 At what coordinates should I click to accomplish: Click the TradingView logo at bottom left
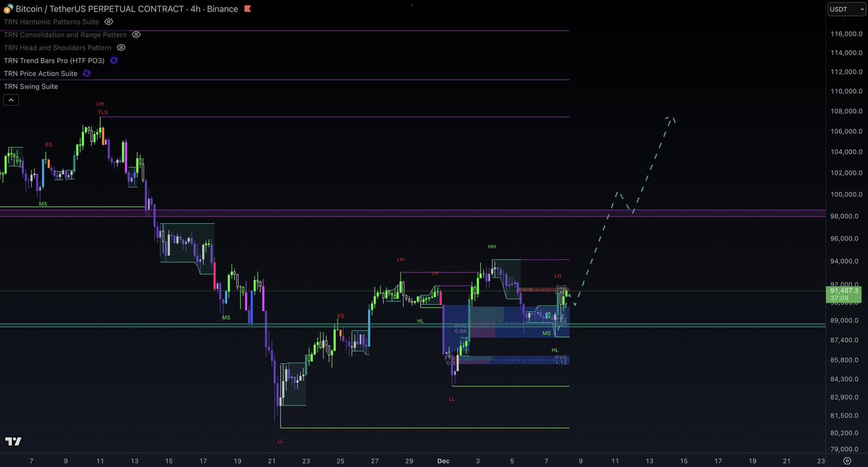coord(13,442)
